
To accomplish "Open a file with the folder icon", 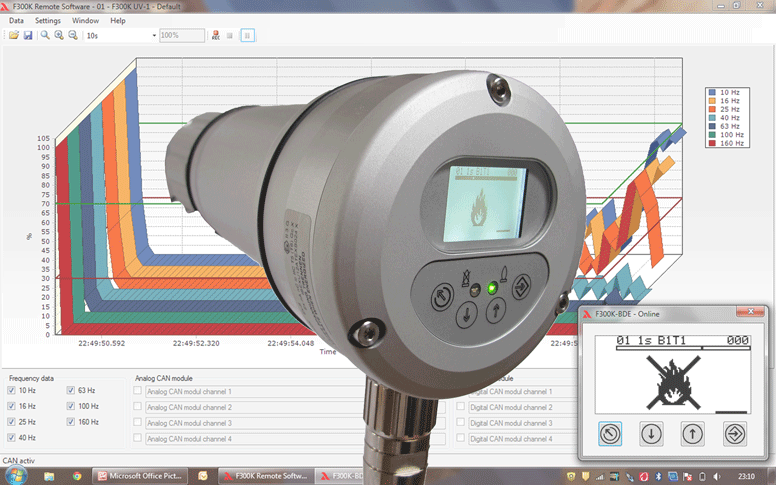I will [14, 35].
